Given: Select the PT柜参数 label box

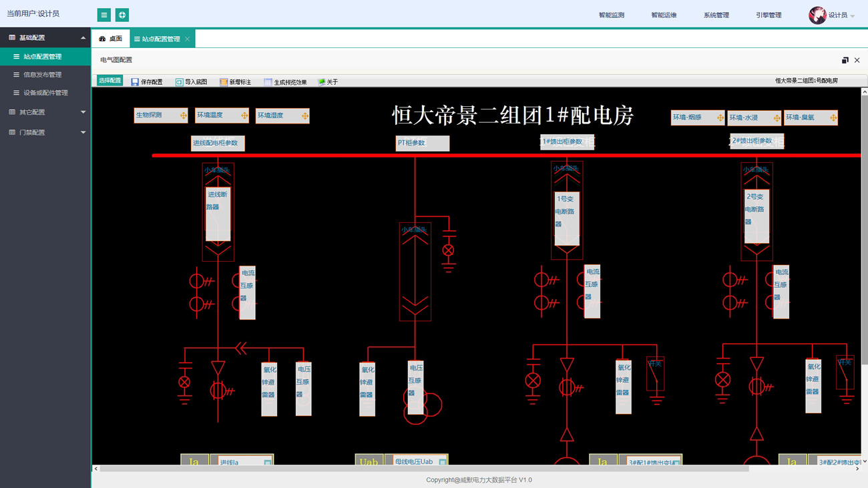Looking at the screenshot, I should 422,143.
